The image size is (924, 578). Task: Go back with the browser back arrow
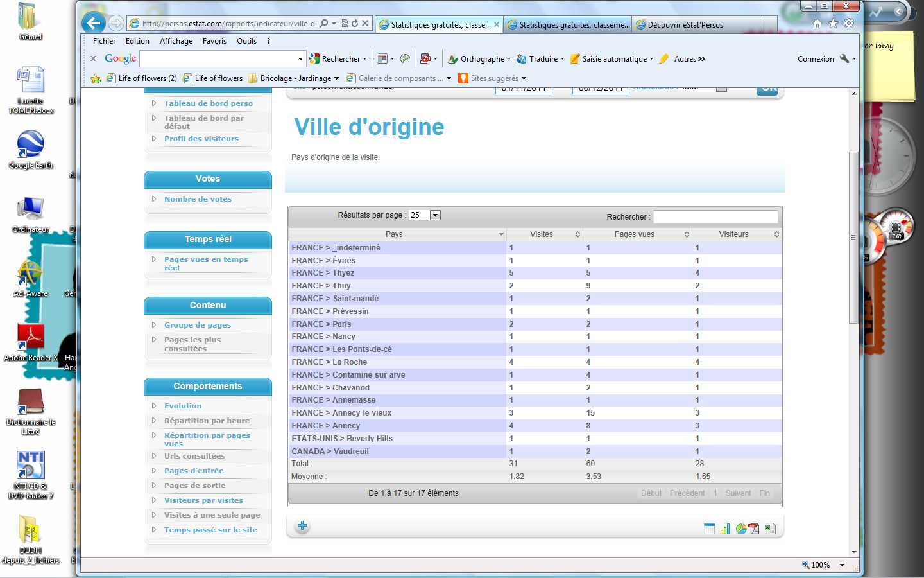pyautogui.click(x=94, y=24)
